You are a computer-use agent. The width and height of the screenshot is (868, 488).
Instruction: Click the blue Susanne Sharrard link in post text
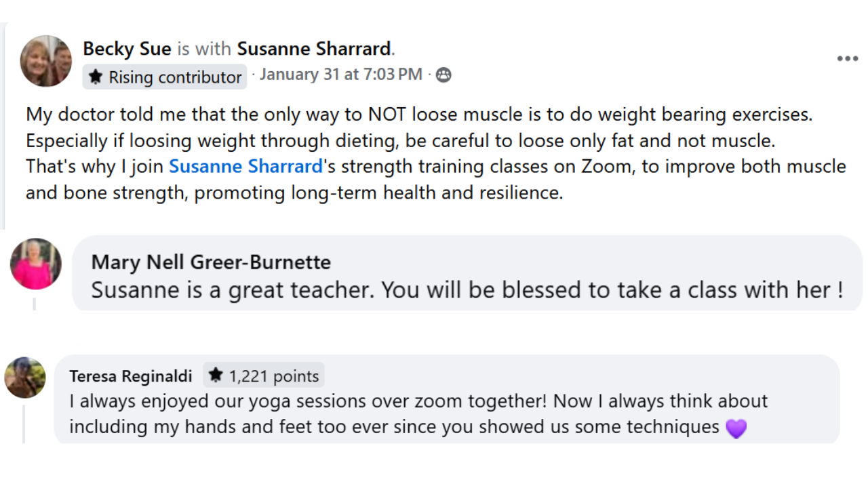coord(245,167)
